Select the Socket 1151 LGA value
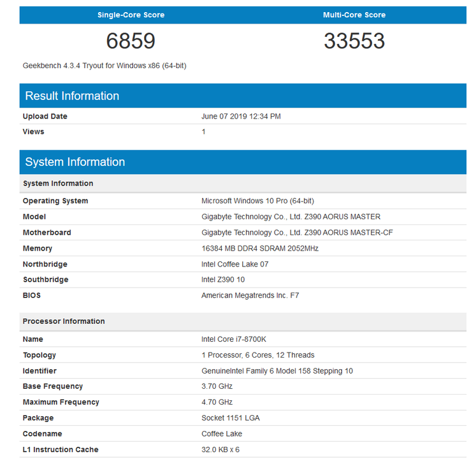The height and width of the screenshot is (459, 476). (231, 418)
